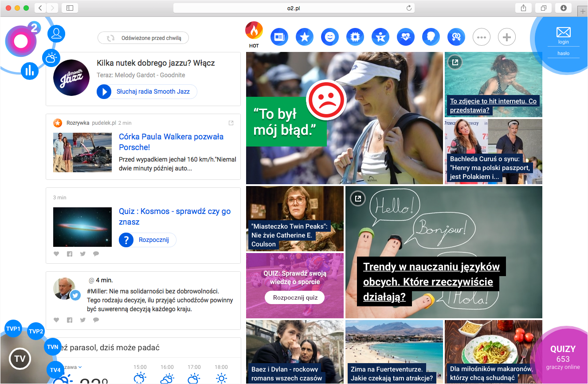Screen dimensions: 588x384
Task: Expand the weather city dropdown arrow
Action: 80,367
